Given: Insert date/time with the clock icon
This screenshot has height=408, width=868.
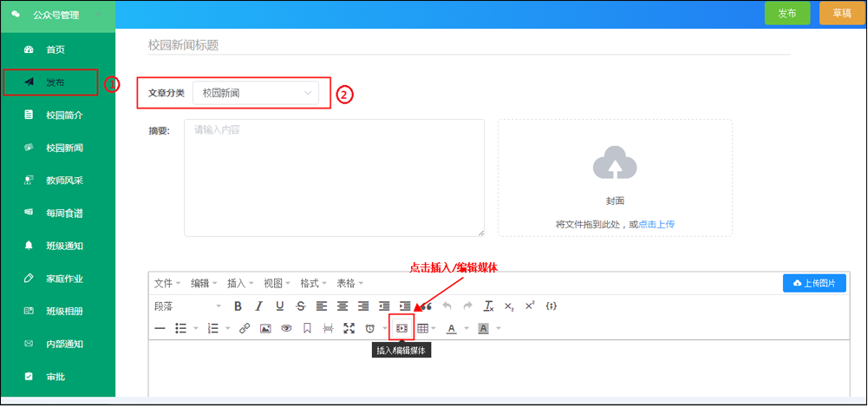Looking at the screenshot, I should [x=369, y=329].
